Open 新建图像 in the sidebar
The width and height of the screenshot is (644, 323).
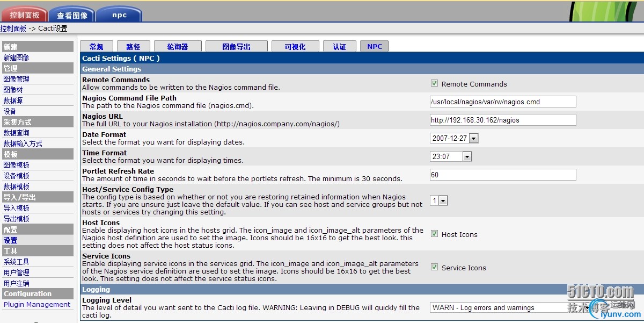pyautogui.click(x=16, y=58)
